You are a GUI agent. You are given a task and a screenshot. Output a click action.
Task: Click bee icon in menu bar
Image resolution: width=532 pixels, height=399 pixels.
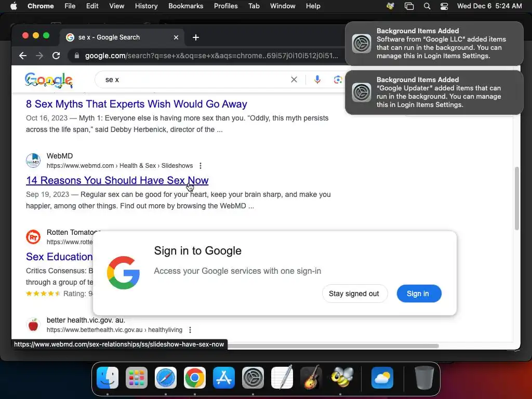point(391,6)
